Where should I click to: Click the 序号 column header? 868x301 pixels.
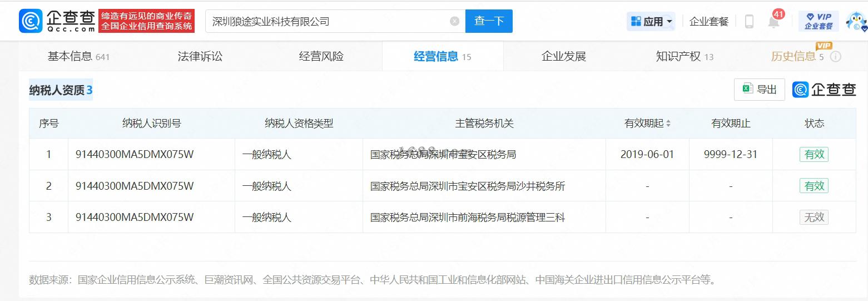click(48, 124)
